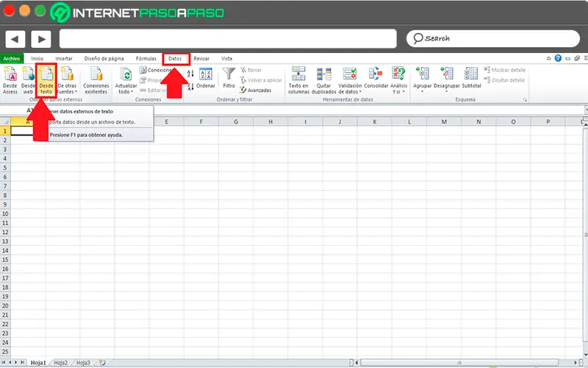
Task: Open Esquema dialog launcher
Action: point(525,100)
